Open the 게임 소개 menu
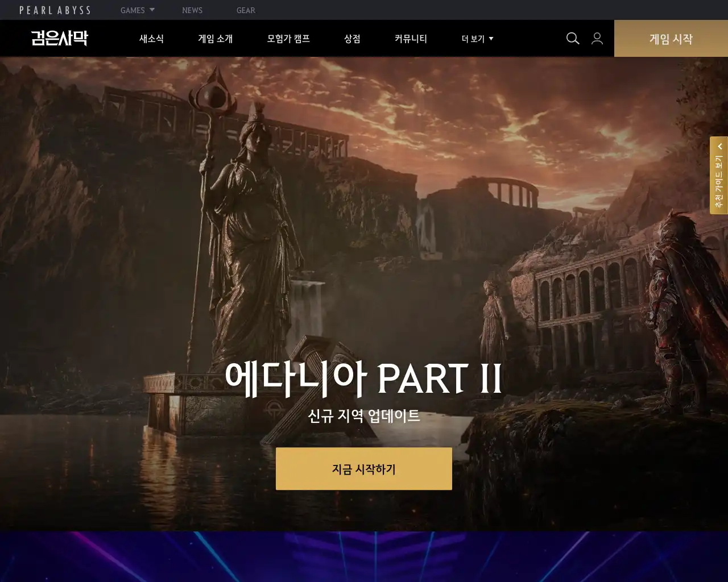This screenshot has width=728, height=582. coord(216,39)
